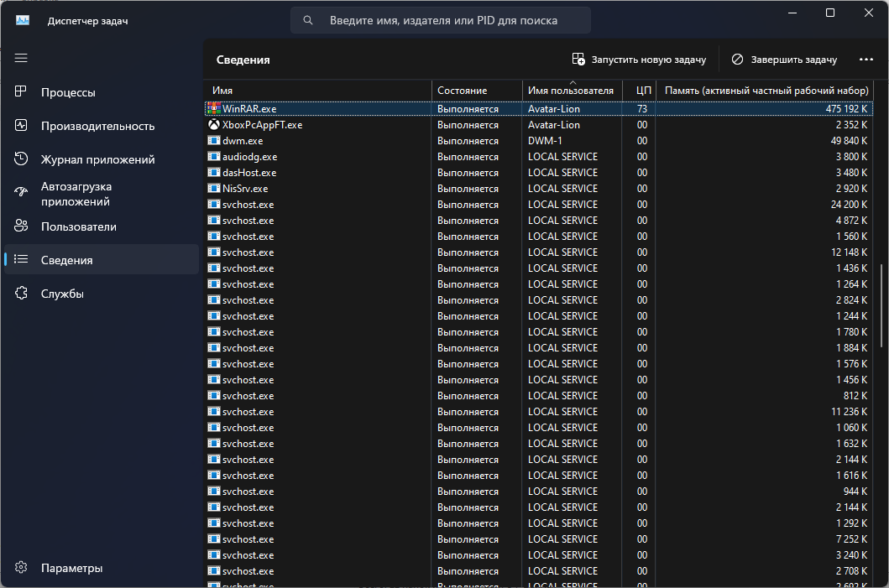Click the CPU value 73 cell
The width and height of the screenshot is (889, 588).
642,109
